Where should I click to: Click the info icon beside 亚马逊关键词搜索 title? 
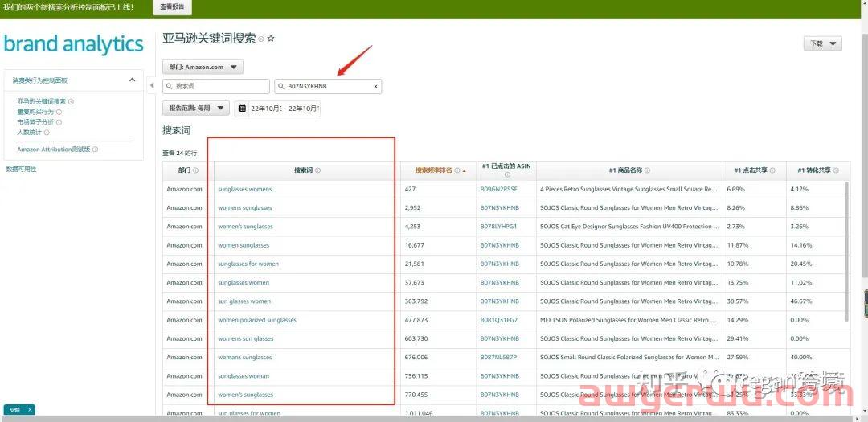pos(260,39)
